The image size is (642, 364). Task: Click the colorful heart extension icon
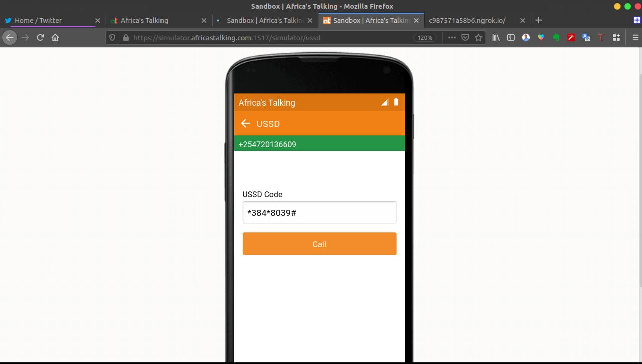point(541,37)
